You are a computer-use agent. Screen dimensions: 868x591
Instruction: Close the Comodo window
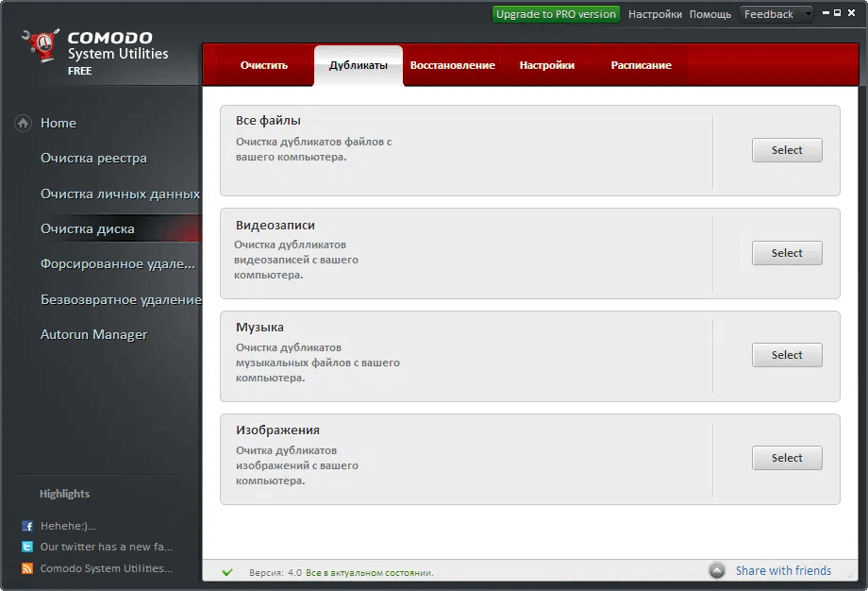click(x=851, y=12)
